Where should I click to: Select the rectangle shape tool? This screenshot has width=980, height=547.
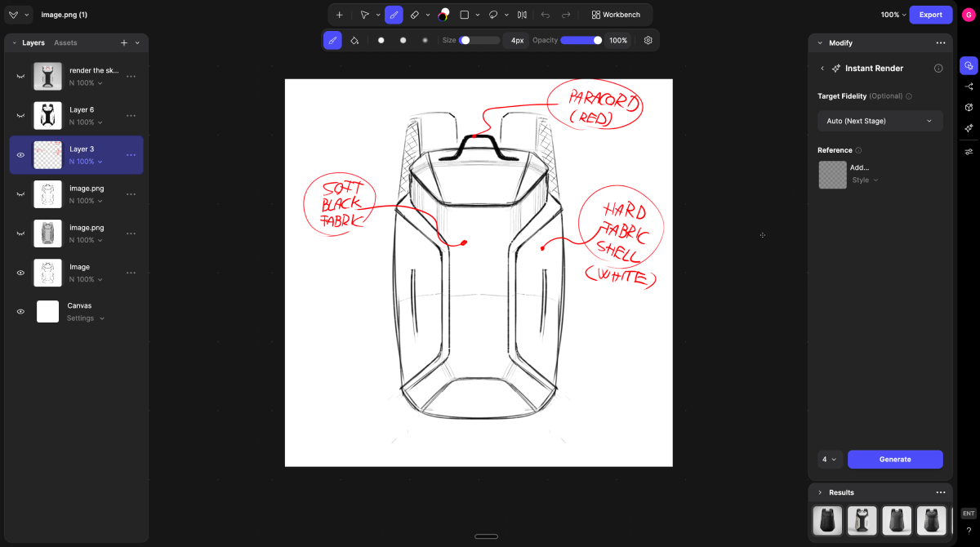click(x=464, y=15)
